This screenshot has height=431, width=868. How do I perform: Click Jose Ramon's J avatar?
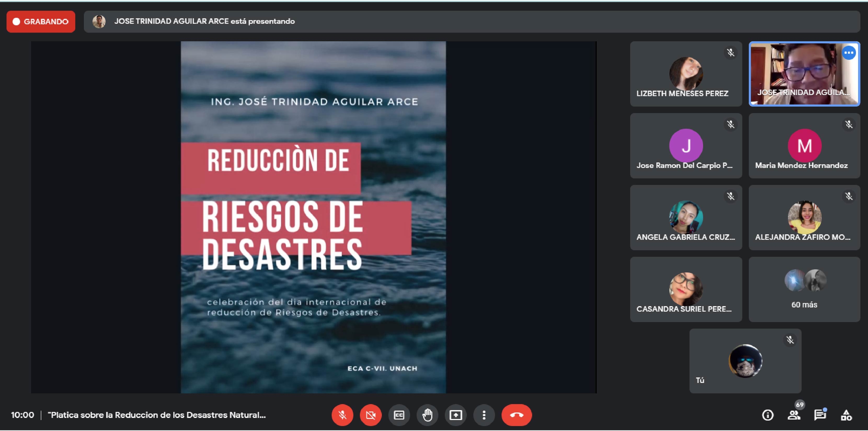tap(686, 145)
